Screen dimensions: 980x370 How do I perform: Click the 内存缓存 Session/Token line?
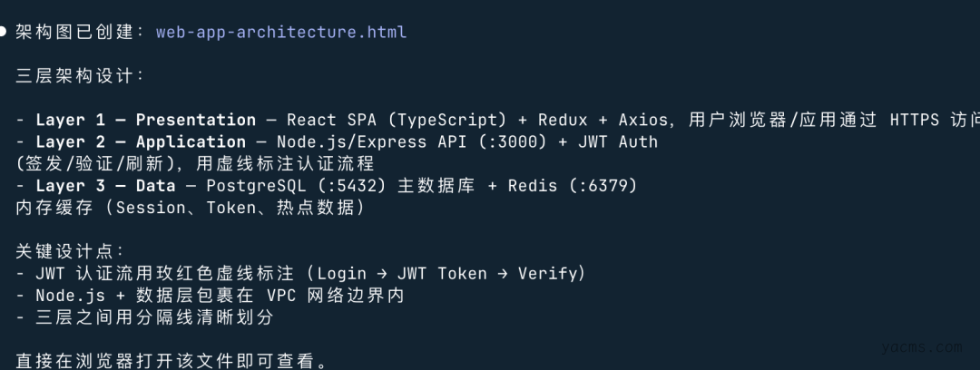[x=191, y=208]
